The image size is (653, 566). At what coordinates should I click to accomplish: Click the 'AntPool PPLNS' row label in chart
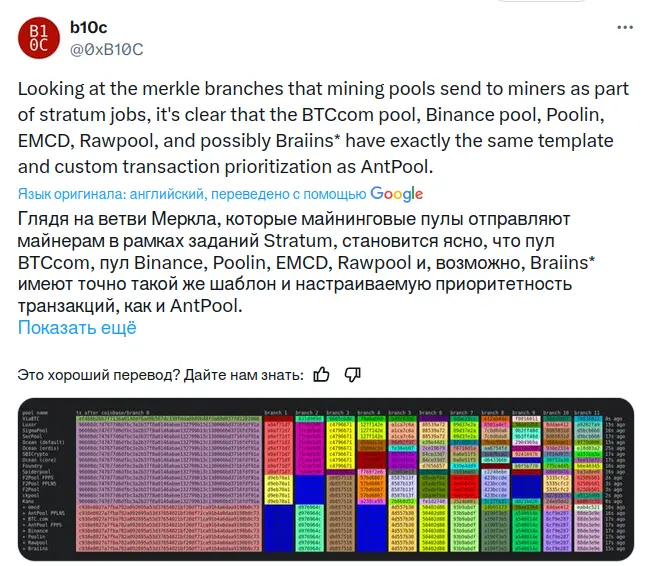(45, 513)
